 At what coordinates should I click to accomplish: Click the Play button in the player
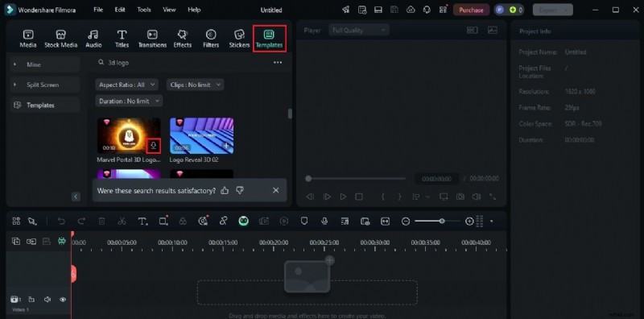pos(343,197)
